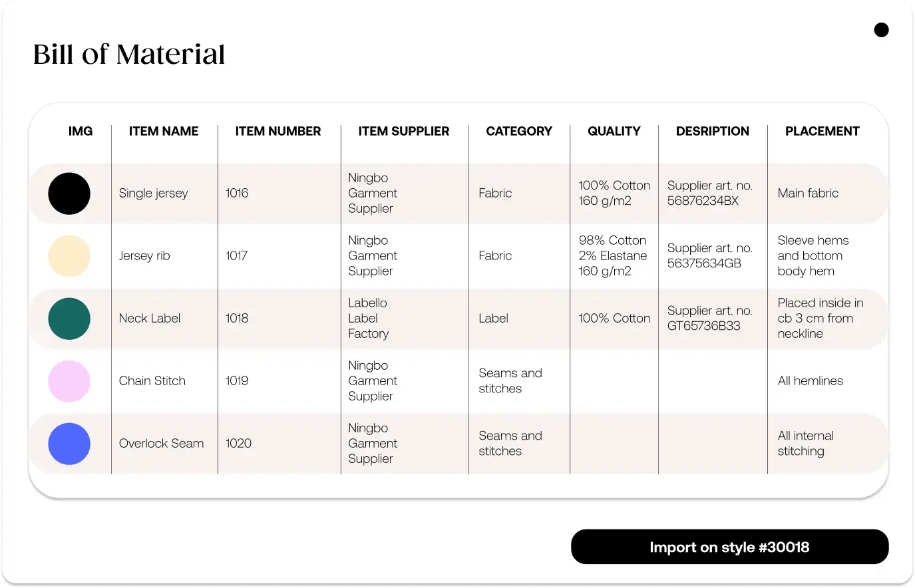The height and width of the screenshot is (588, 915).
Task: Select the Single jersey row
Action: click(459, 194)
